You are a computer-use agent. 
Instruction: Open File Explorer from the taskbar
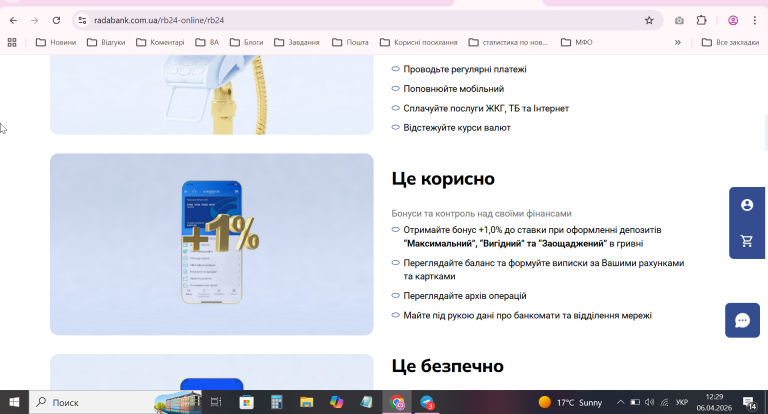point(307,402)
